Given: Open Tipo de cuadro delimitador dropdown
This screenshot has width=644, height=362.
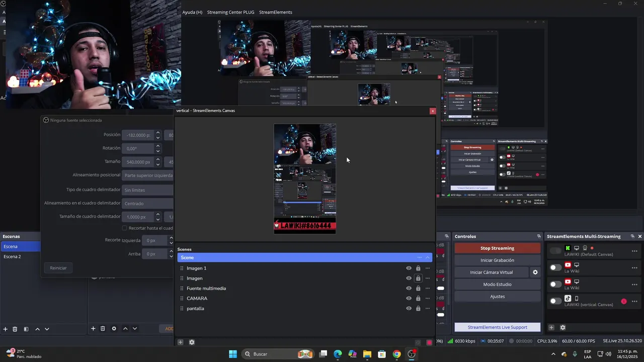Looking at the screenshot, I should [148, 190].
